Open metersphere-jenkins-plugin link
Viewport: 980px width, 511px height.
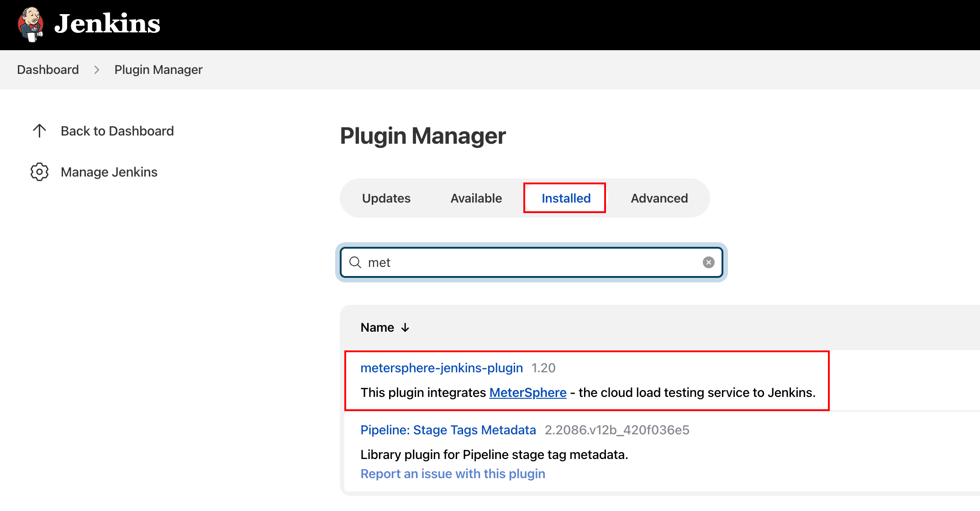click(x=442, y=368)
